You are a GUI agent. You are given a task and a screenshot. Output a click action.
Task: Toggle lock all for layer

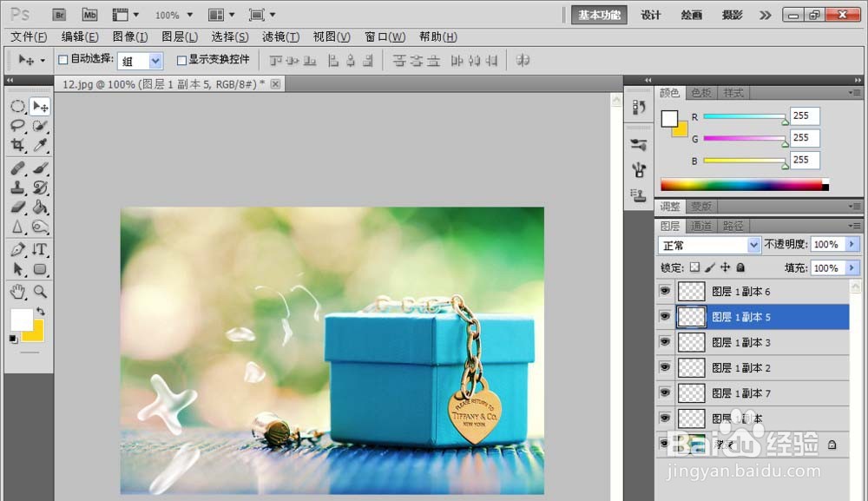tap(740, 267)
